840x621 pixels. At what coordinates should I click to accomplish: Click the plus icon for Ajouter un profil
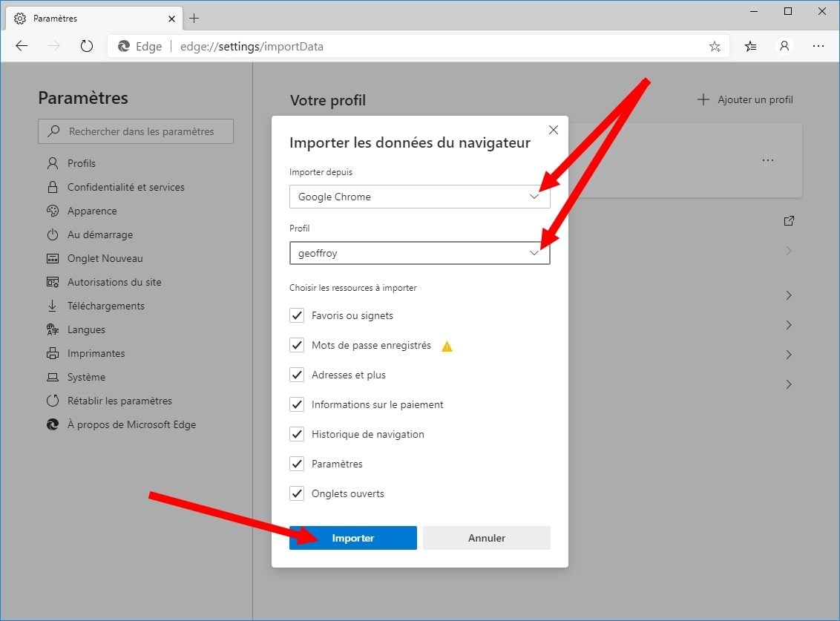coord(703,99)
